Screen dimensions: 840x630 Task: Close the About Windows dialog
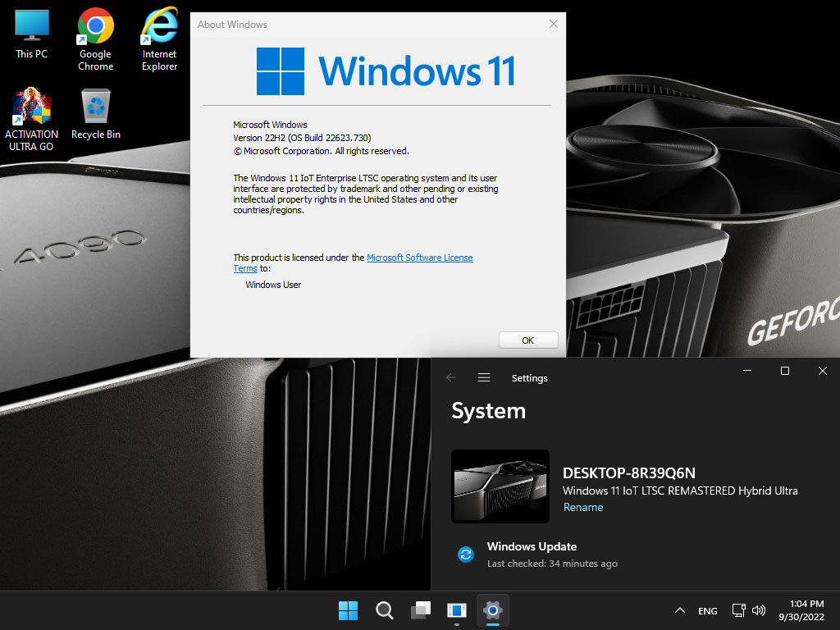click(x=554, y=24)
